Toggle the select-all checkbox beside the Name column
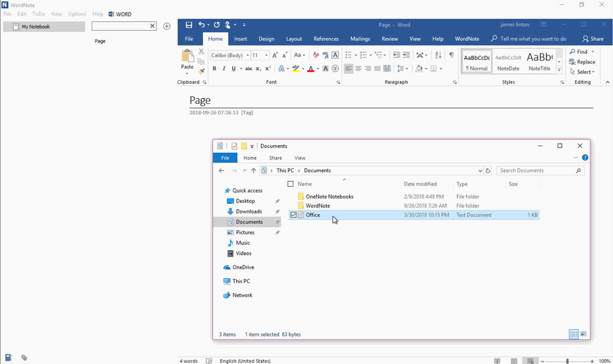The height and width of the screenshot is (364, 613). coord(290,184)
